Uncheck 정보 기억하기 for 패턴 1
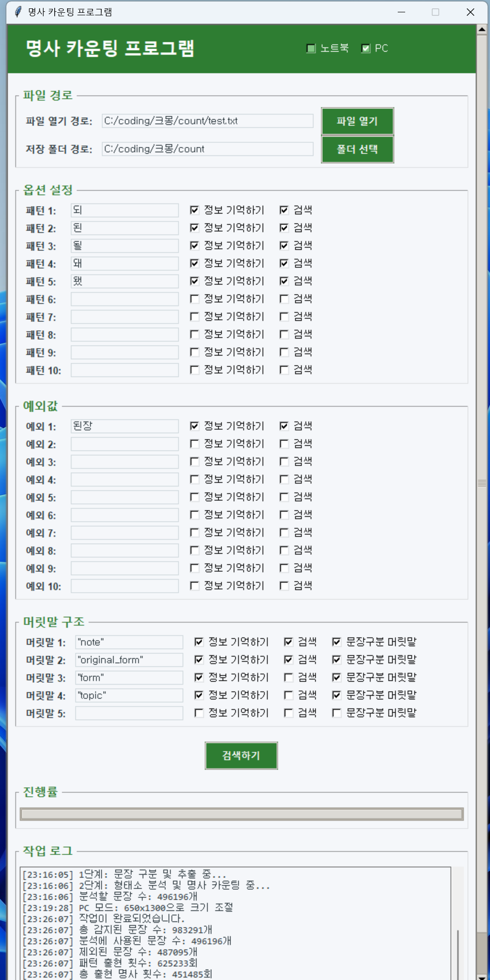 click(x=194, y=210)
